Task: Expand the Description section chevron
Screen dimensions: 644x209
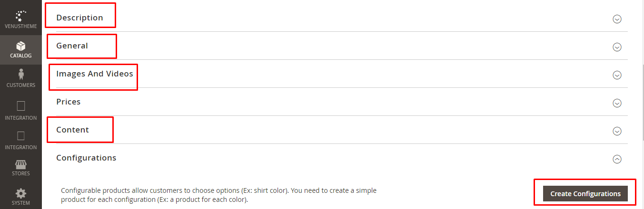Action: tap(617, 19)
